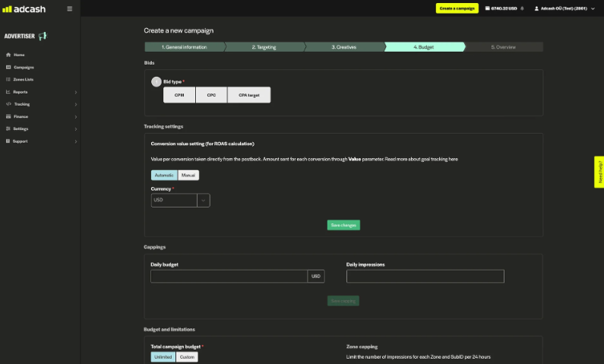
Task: Open the Currency USD dropdown
Action: 203,201
